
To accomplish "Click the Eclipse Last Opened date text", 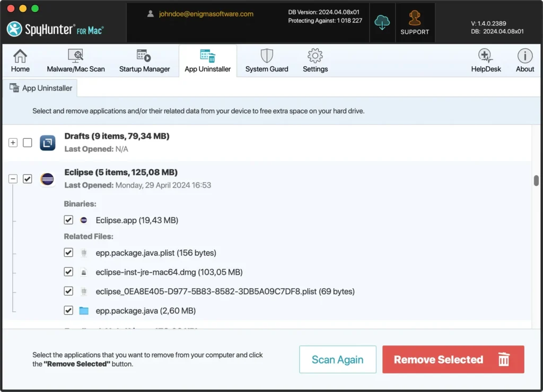I will 137,185.
